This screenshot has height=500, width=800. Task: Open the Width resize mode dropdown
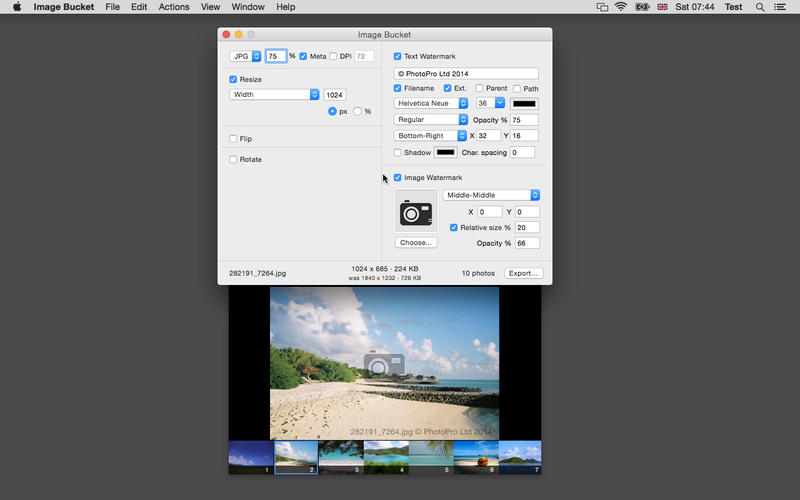coord(274,94)
